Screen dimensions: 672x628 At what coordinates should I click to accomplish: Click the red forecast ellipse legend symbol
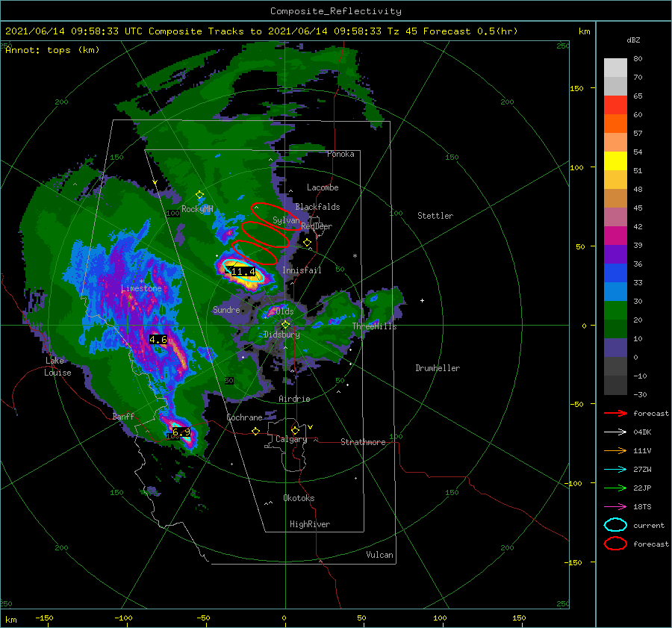(x=615, y=544)
